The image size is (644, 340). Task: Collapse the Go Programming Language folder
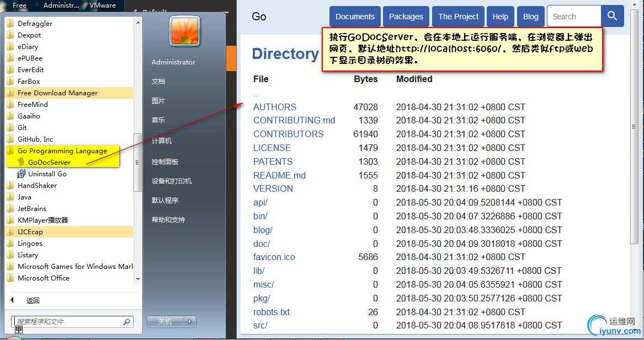pos(63,150)
